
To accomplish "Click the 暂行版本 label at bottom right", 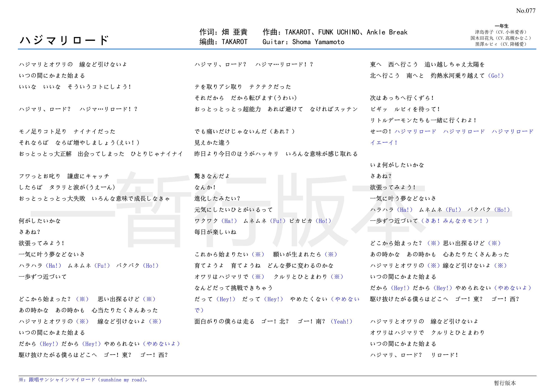I will [505, 383].
